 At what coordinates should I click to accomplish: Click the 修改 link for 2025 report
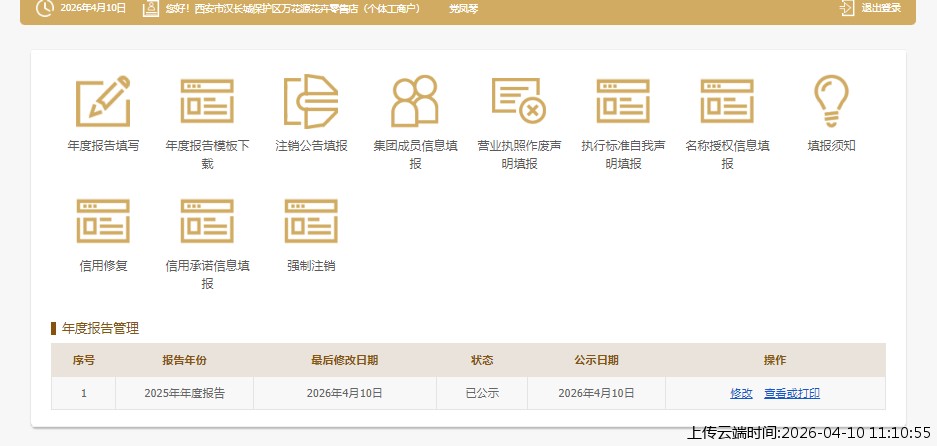click(x=742, y=393)
